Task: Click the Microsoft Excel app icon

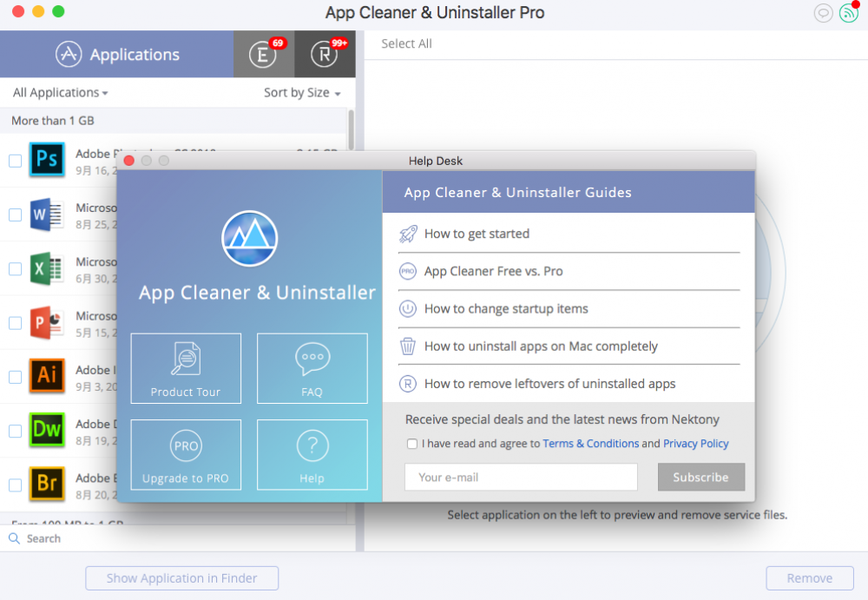Action: click(47, 268)
